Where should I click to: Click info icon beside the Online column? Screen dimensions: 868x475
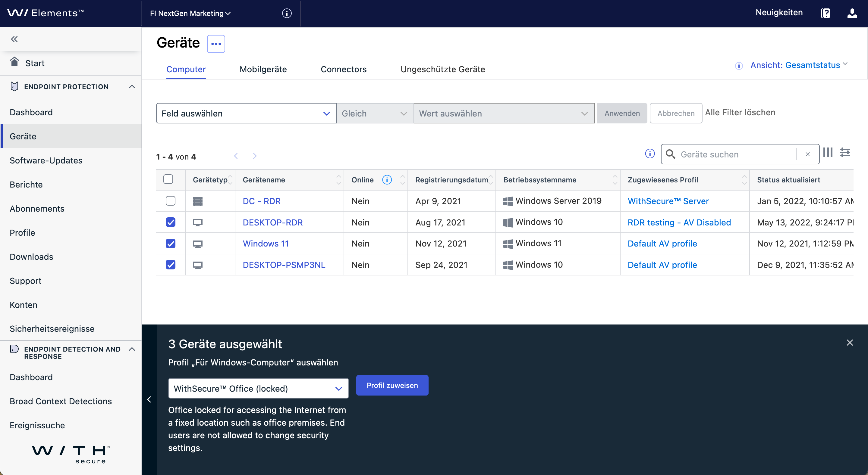(x=387, y=180)
